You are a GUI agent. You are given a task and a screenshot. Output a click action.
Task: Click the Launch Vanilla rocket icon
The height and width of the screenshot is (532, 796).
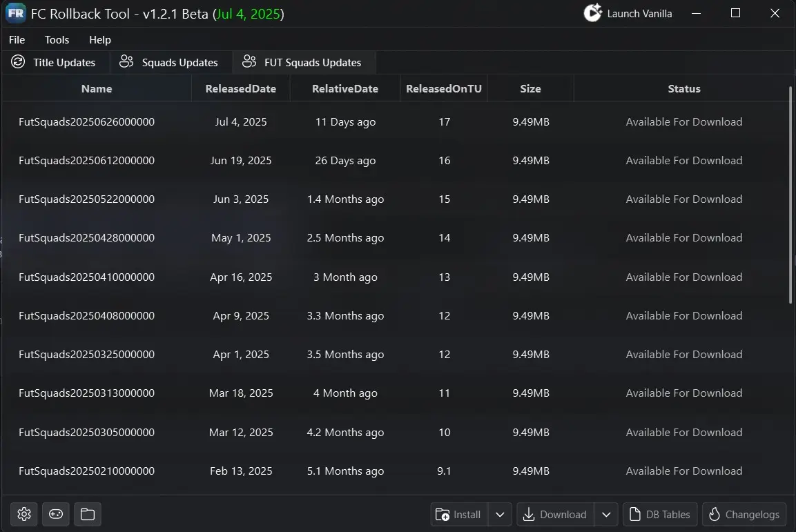[x=592, y=13]
